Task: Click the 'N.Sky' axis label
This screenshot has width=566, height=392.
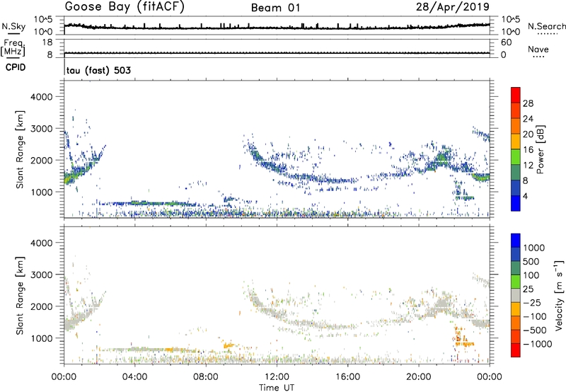Action: [x=13, y=26]
